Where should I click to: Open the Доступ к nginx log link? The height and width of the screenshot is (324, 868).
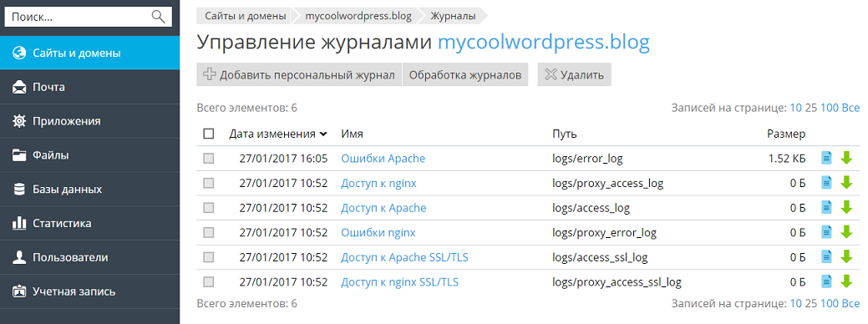378,183
